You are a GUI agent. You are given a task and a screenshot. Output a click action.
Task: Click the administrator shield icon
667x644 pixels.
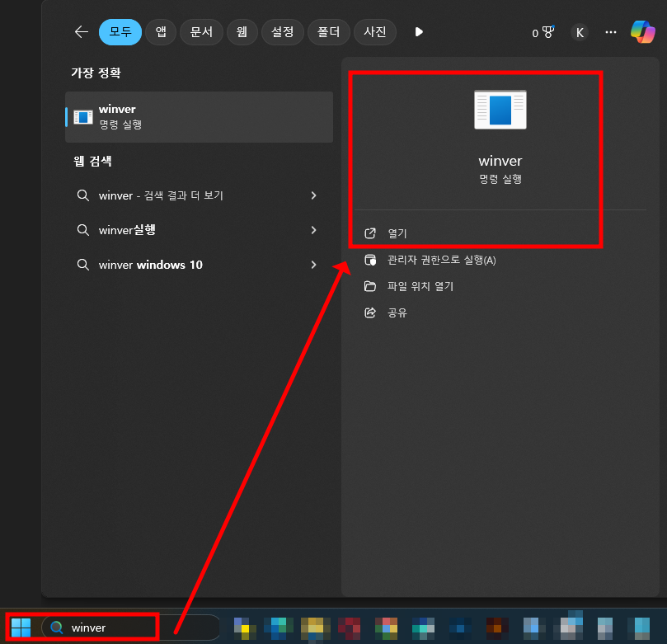click(370, 260)
